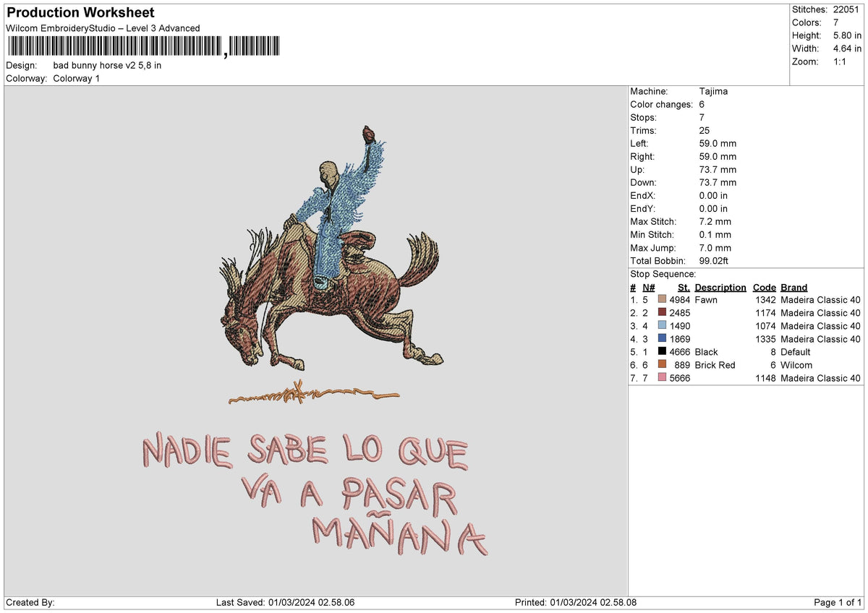Click the embroidered horse design preview
868x613 pixels.
click(x=331, y=249)
